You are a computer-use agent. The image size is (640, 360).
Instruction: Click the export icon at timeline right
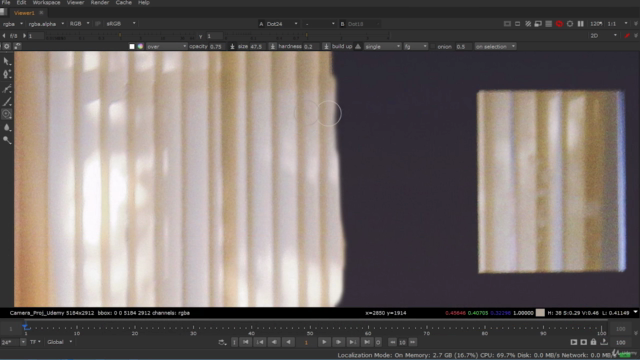coord(604,342)
